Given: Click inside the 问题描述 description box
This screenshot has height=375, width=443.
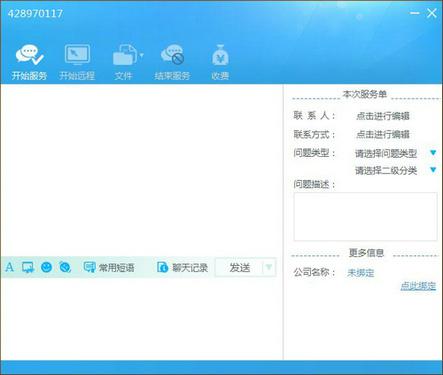Looking at the screenshot, I should [365, 216].
